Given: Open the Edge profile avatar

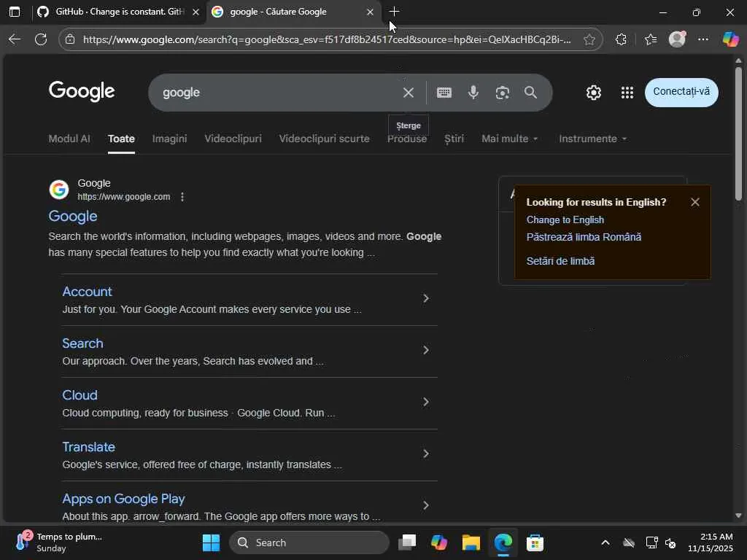Looking at the screenshot, I should (677, 39).
